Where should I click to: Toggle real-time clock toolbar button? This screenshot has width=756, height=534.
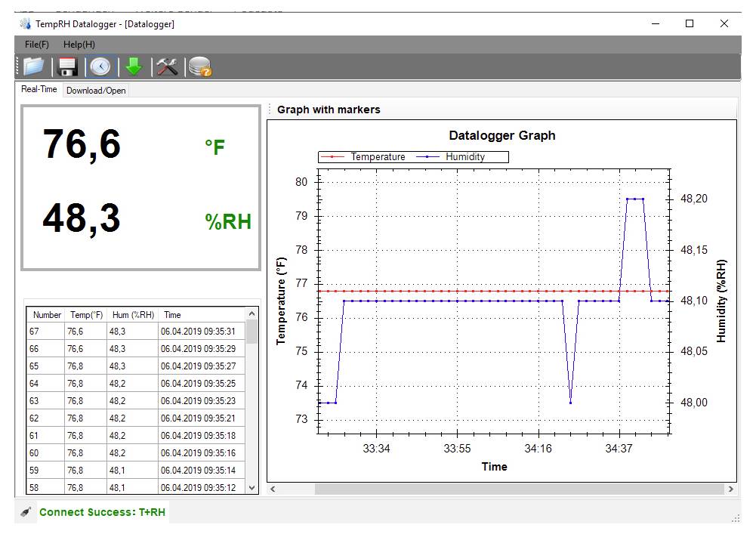click(100, 66)
